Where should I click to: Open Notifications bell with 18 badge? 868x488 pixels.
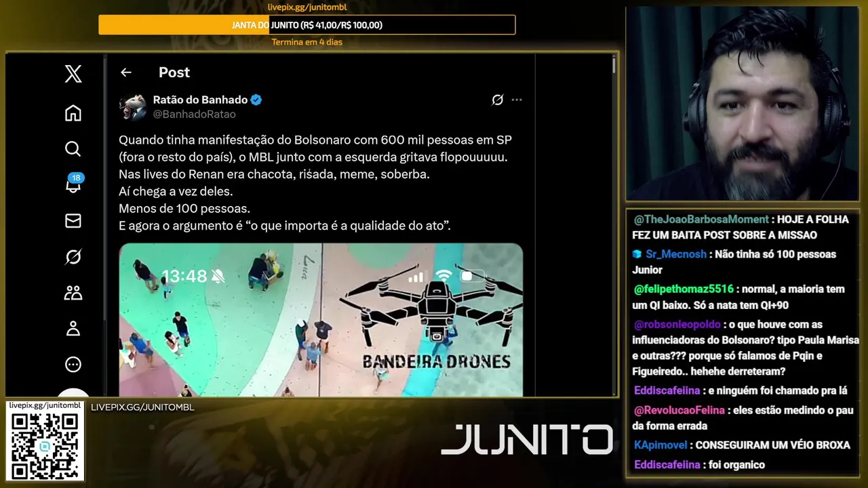(x=73, y=184)
